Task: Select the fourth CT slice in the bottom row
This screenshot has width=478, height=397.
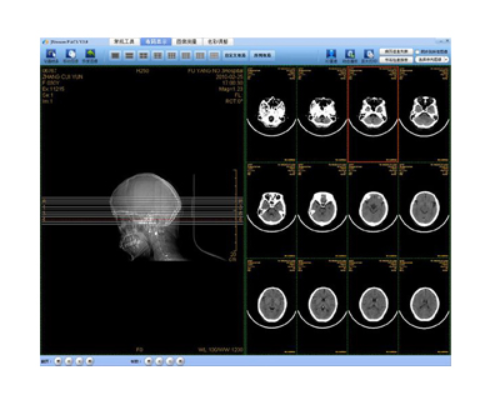Action: coord(424,306)
